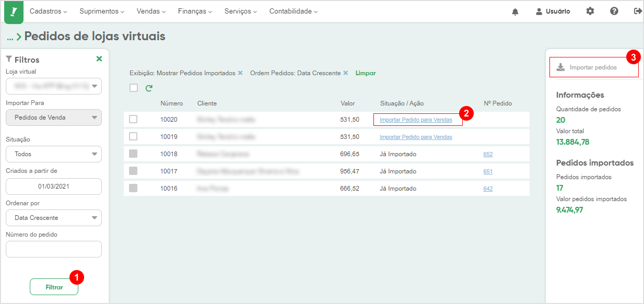
Task: Import order 10020 to Vendas
Action: [x=416, y=120]
